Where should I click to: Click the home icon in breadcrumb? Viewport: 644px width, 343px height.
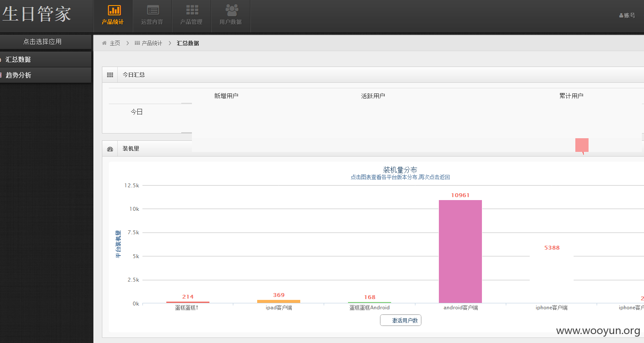(x=104, y=43)
